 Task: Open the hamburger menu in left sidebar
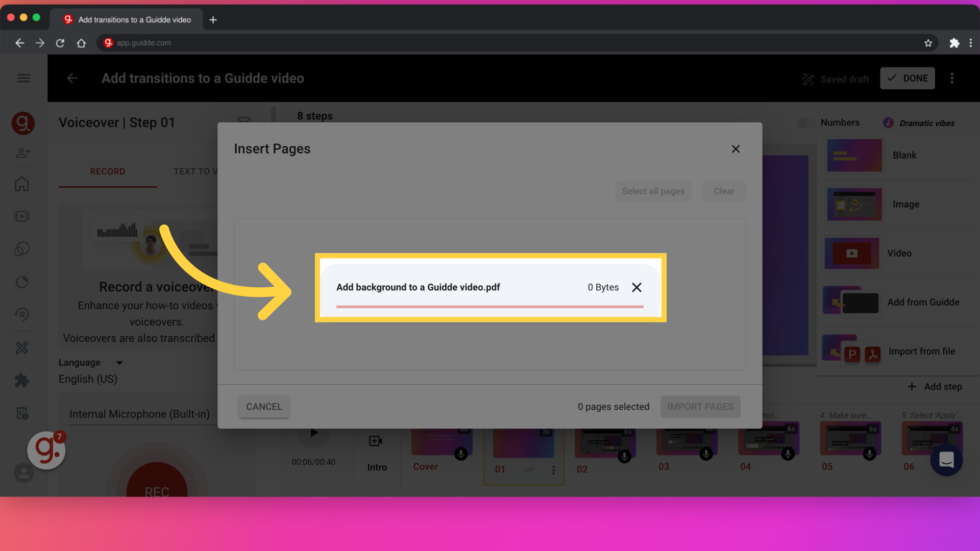coord(23,78)
